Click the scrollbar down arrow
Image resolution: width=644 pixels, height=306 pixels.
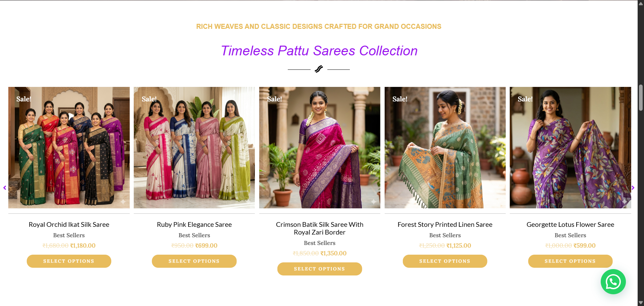641,303
